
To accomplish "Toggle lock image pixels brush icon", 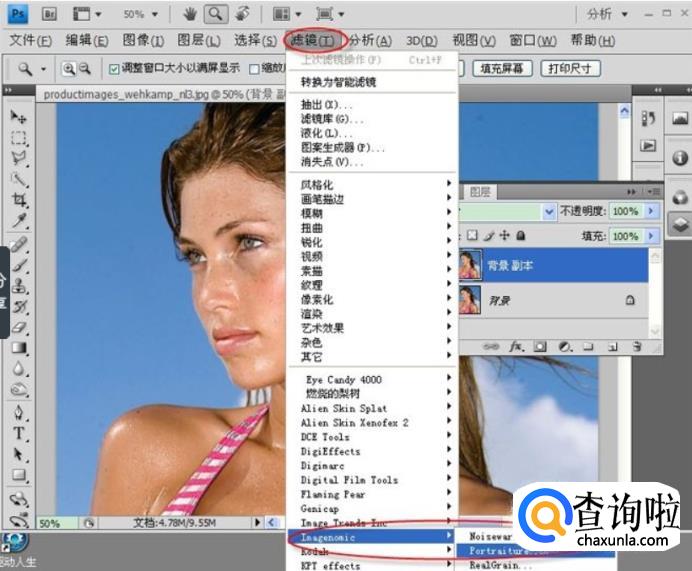I will (x=488, y=236).
